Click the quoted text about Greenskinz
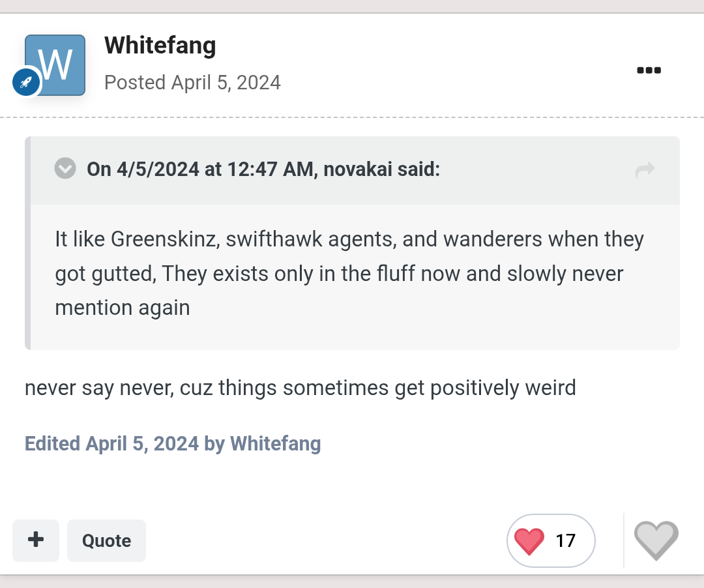Screen dimensions: 704x588 click(349, 273)
